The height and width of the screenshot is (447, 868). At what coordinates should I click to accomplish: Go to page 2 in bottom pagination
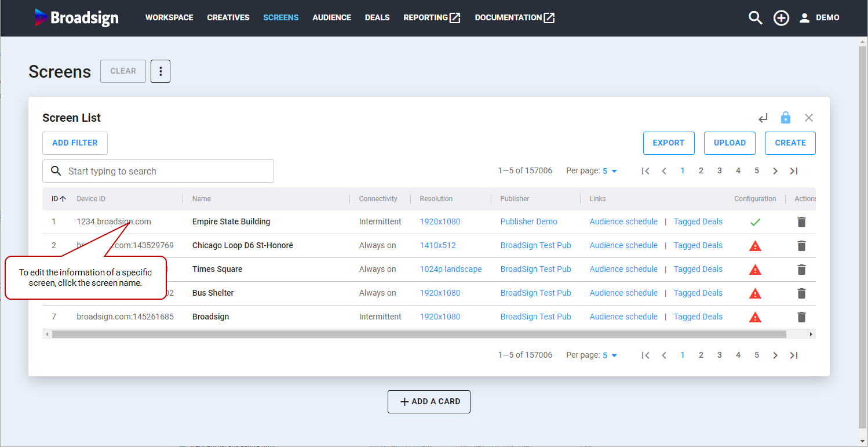[x=701, y=355]
